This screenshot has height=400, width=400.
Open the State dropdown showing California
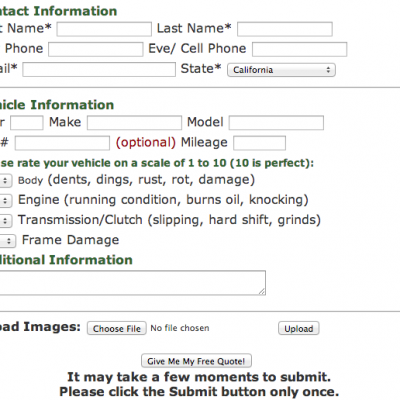tap(281, 70)
